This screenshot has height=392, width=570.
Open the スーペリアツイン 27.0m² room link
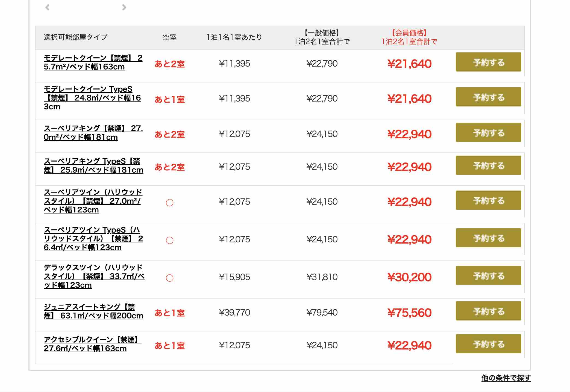coord(93,201)
